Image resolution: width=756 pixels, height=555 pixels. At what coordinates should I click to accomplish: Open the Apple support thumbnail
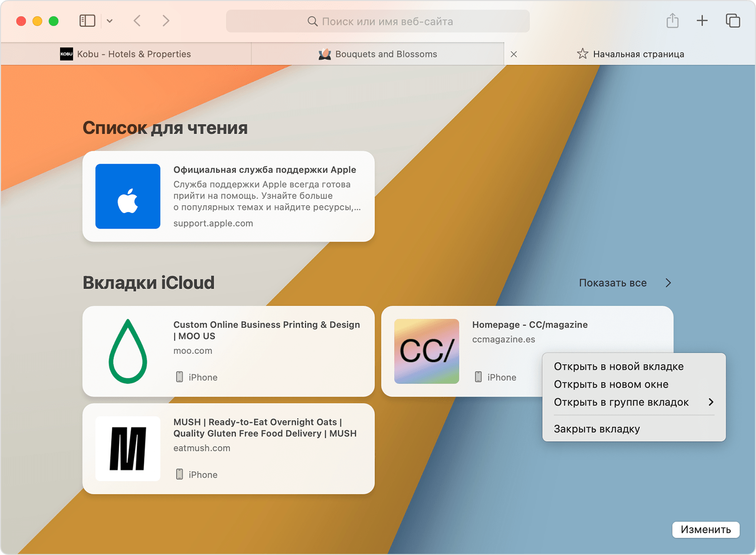click(128, 196)
